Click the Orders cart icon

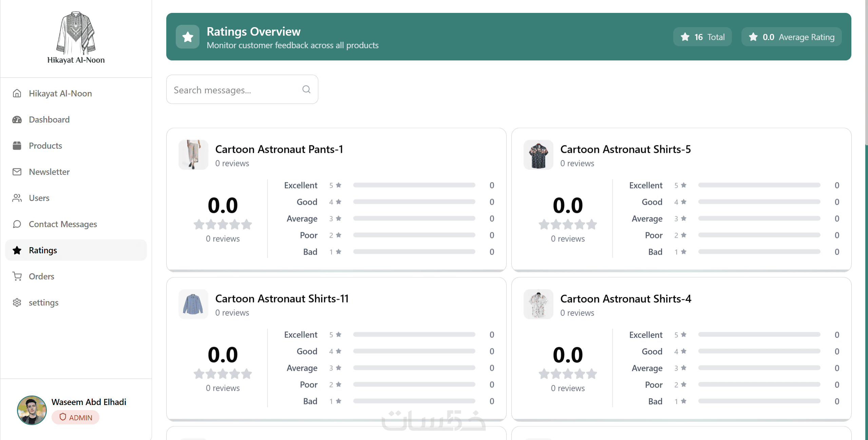pyautogui.click(x=17, y=276)
